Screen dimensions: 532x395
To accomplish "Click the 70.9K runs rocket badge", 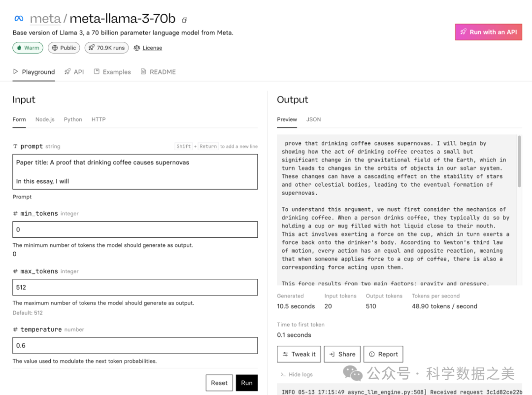I will (106, 48).
